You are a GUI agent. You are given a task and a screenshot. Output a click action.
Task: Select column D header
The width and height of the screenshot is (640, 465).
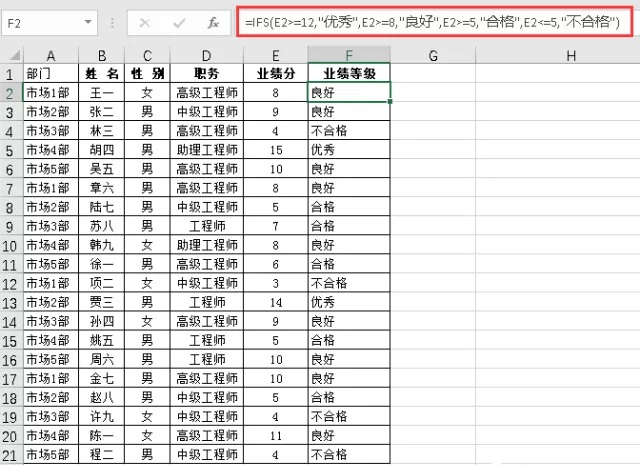pos(207,56)
